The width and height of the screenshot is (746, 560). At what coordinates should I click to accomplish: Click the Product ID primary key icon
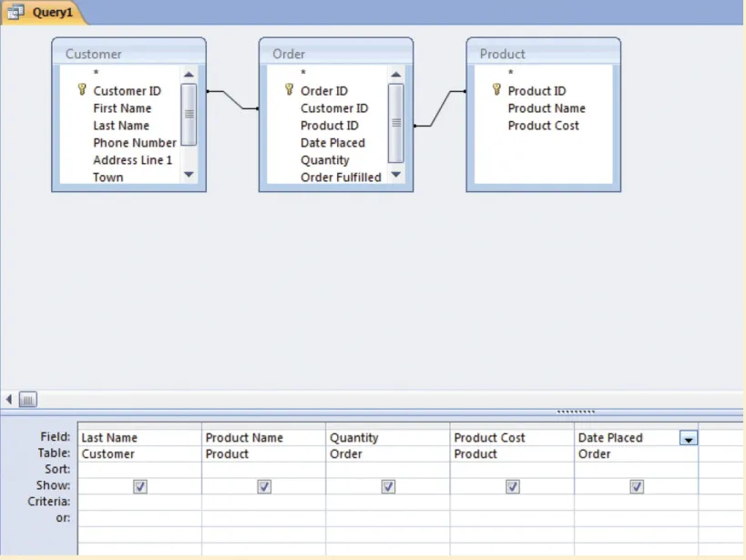click(x=496, y=89)
